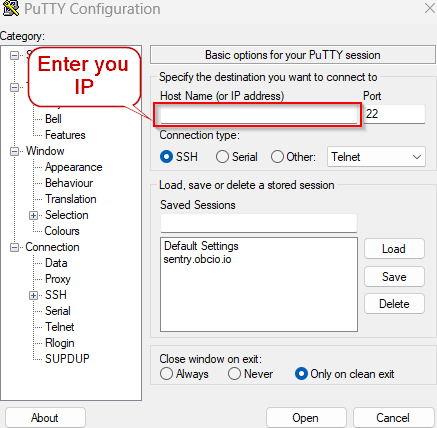Expand the SSH tree node

point(33,295)
